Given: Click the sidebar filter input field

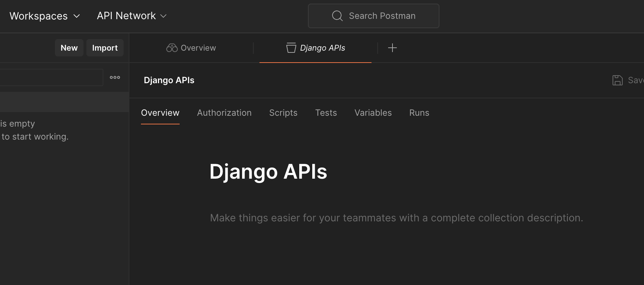Looking at the screenshot, I should point(51,77).
